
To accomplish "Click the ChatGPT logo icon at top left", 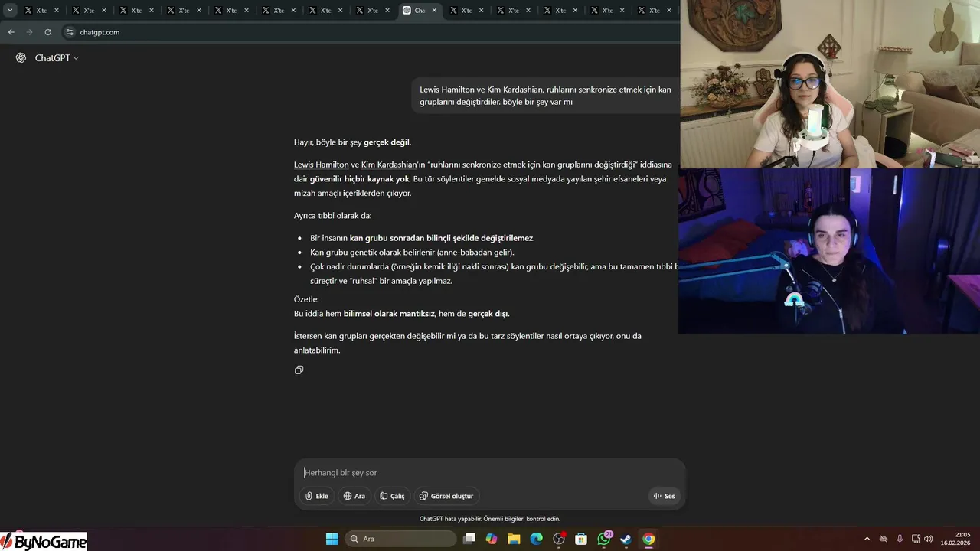I will pos(21,58).
